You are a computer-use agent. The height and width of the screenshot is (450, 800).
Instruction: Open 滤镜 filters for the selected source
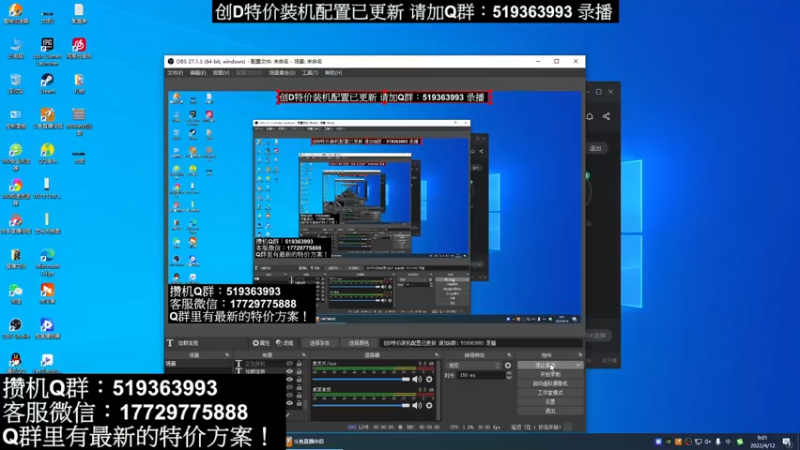pyautogui.click(x=285, y=343)
